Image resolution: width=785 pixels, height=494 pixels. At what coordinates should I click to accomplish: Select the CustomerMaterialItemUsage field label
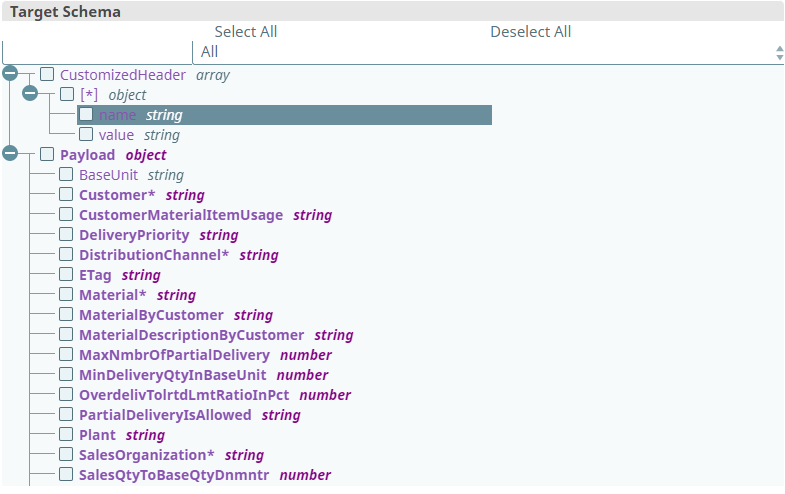[181, 215]
